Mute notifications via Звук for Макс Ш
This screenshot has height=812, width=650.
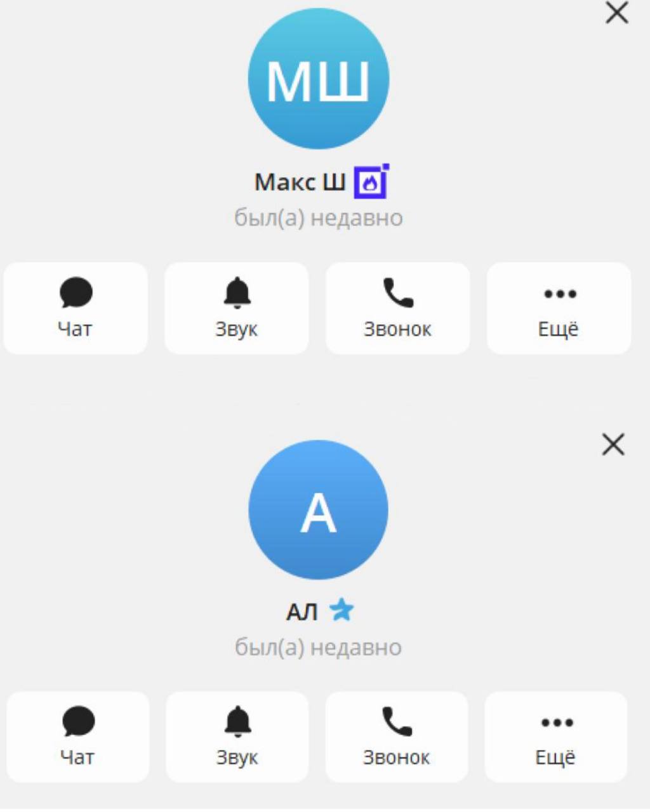[x=237, y=308]
